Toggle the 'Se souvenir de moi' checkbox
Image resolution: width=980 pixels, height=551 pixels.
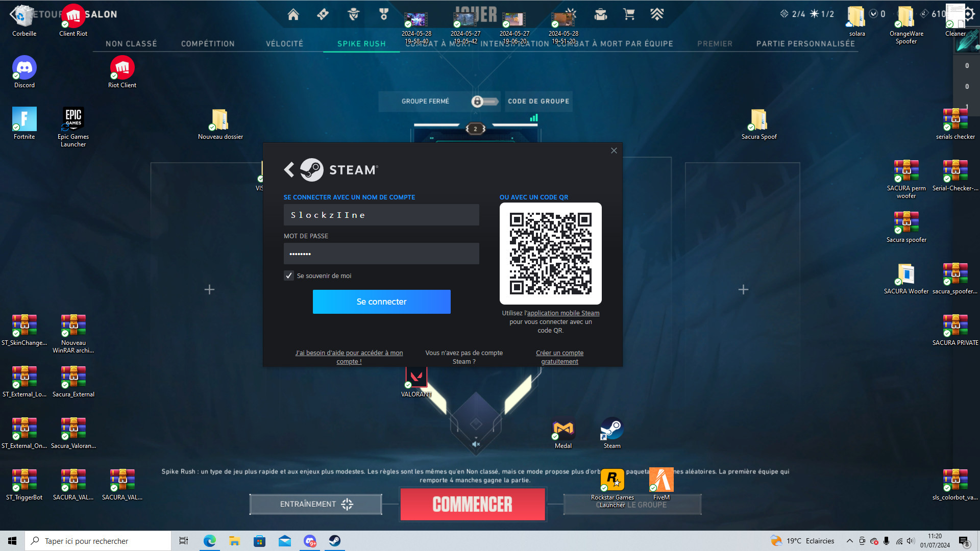pos(289,275)
